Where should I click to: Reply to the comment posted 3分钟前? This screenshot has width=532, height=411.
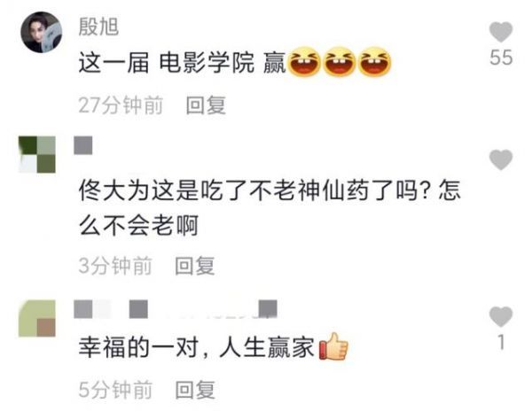click(x=195, y=266)
